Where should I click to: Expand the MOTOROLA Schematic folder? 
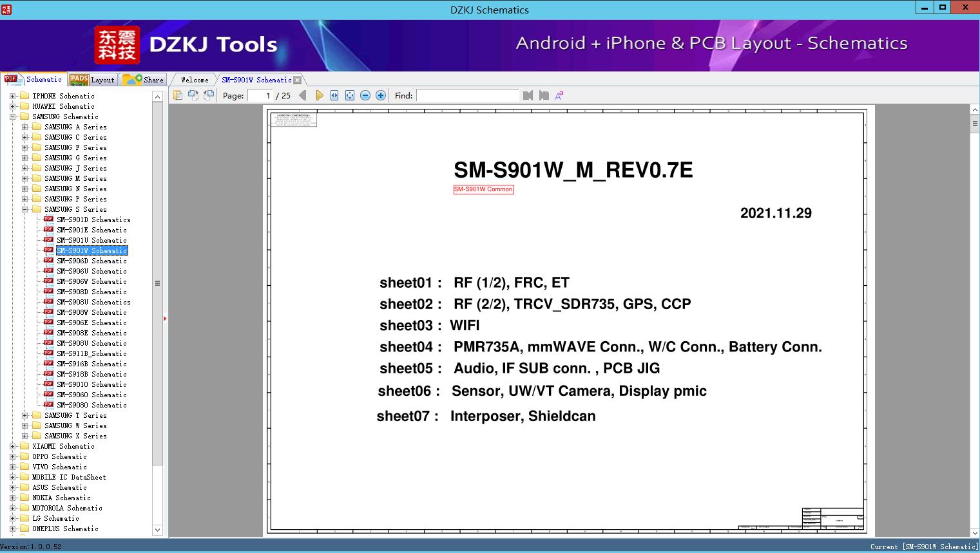pos(12,508)
